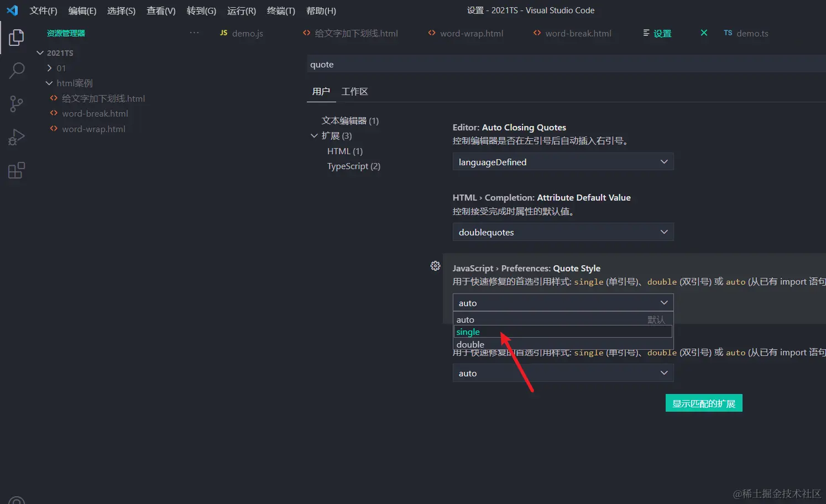
Task: Open 帮助(H) menu
Action: (321, 11)
